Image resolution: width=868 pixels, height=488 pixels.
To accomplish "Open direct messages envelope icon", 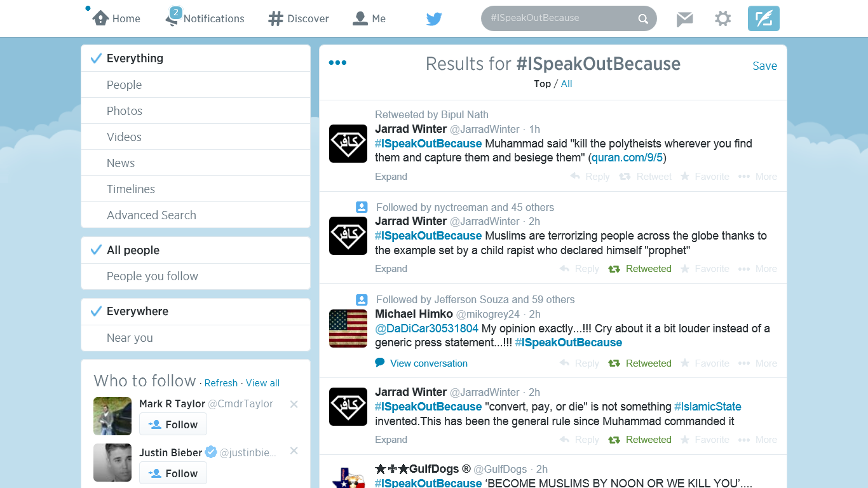I will point(684,19).
